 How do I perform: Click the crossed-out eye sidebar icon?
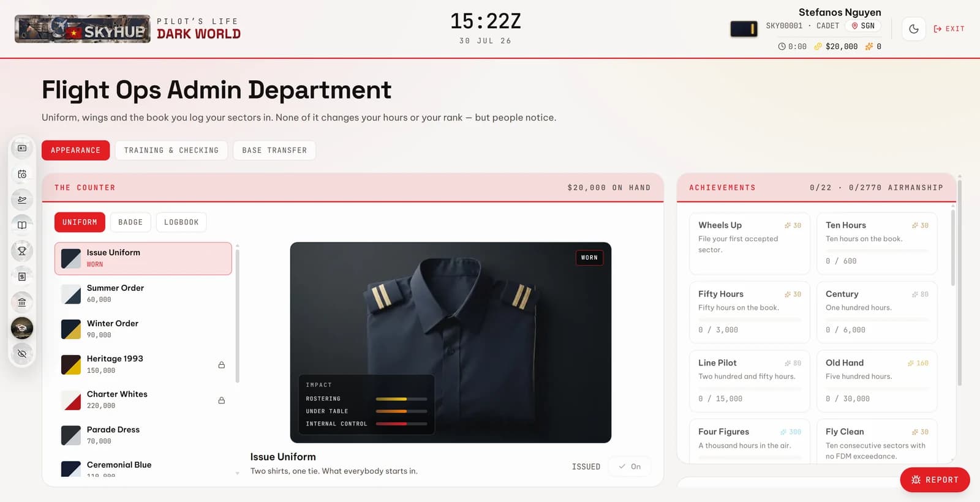click(x=22, y=353)
